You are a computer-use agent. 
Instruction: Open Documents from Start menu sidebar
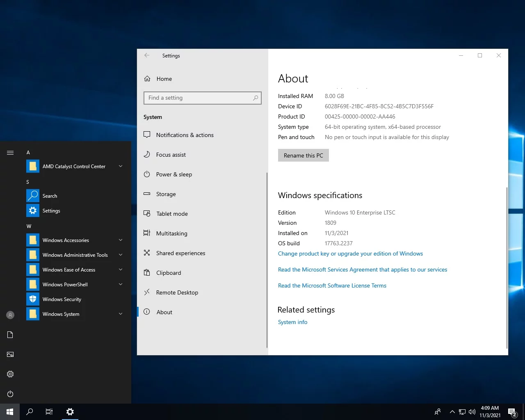click(10, 335)
